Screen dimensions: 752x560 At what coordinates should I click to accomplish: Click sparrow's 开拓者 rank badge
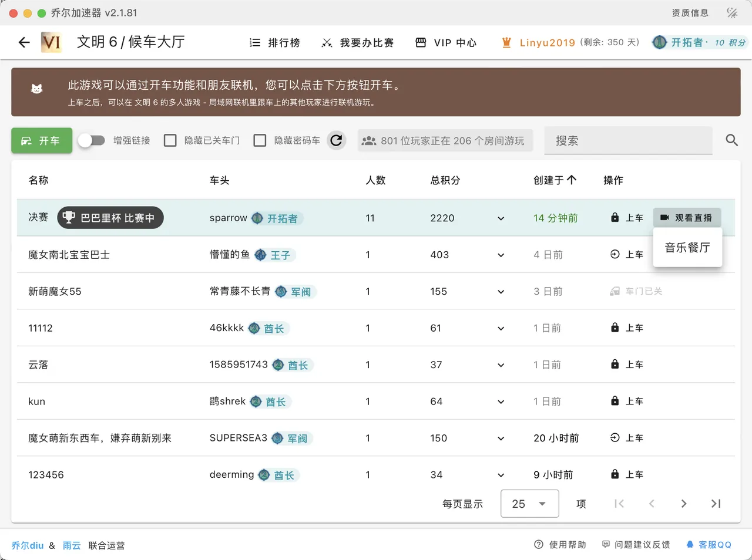[277, 218]
